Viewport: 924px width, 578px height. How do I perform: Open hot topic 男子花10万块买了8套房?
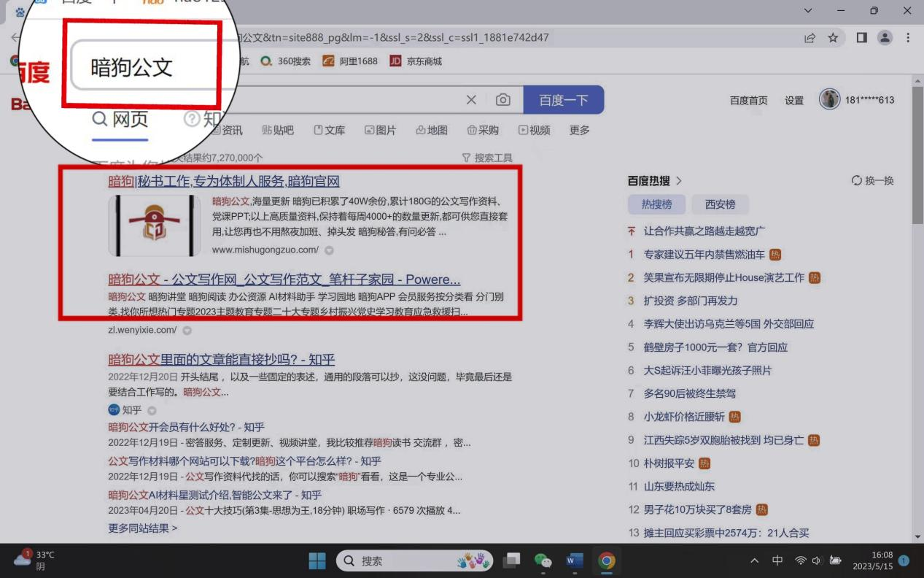pos(698,509)
